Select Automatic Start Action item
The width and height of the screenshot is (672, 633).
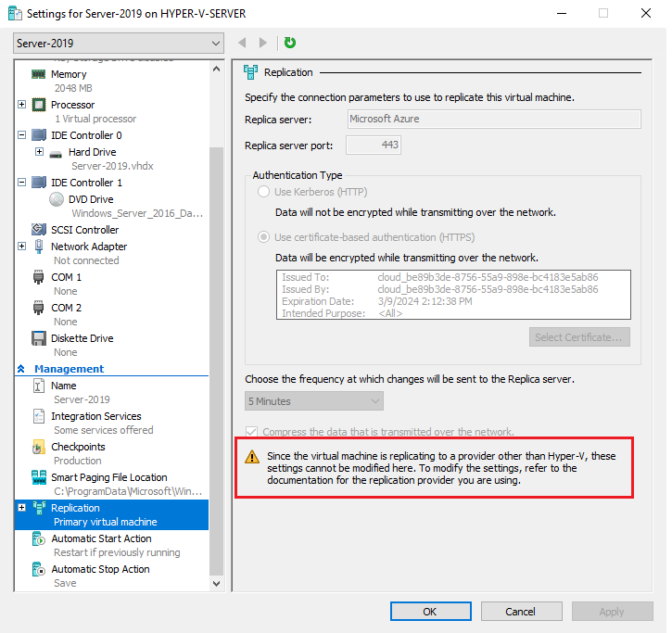point(101,538)
